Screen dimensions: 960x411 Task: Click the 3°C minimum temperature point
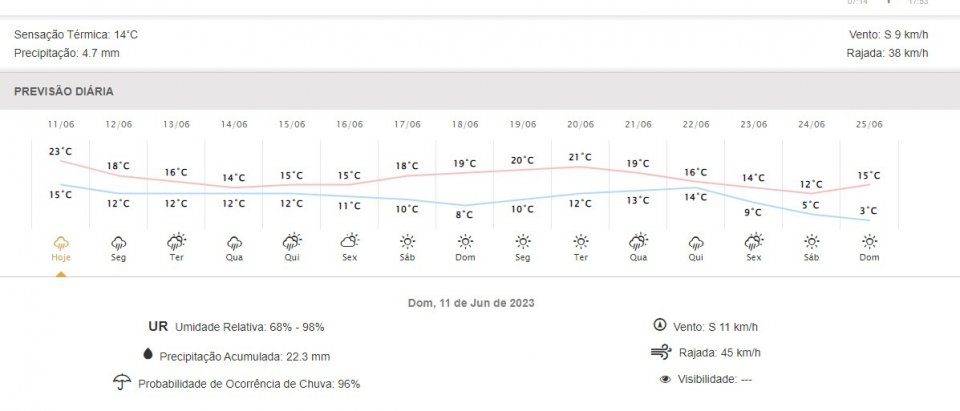click(x=869, y=211)
